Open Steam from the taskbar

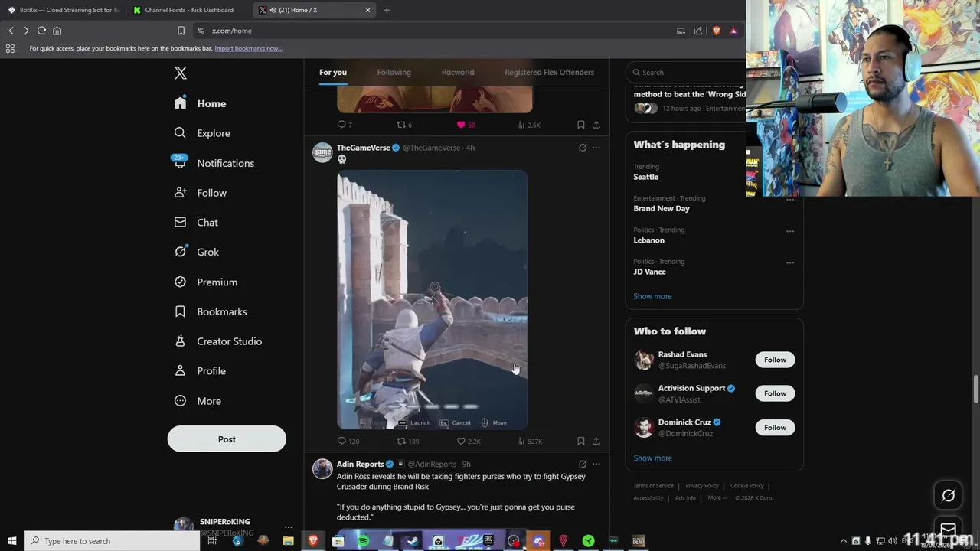[413, 541]
